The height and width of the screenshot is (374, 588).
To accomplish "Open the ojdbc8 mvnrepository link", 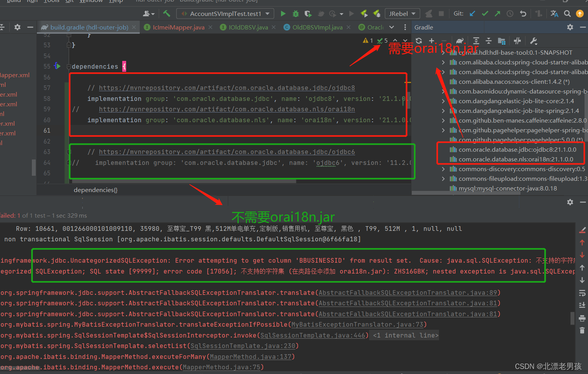I will tap(227, 88).
